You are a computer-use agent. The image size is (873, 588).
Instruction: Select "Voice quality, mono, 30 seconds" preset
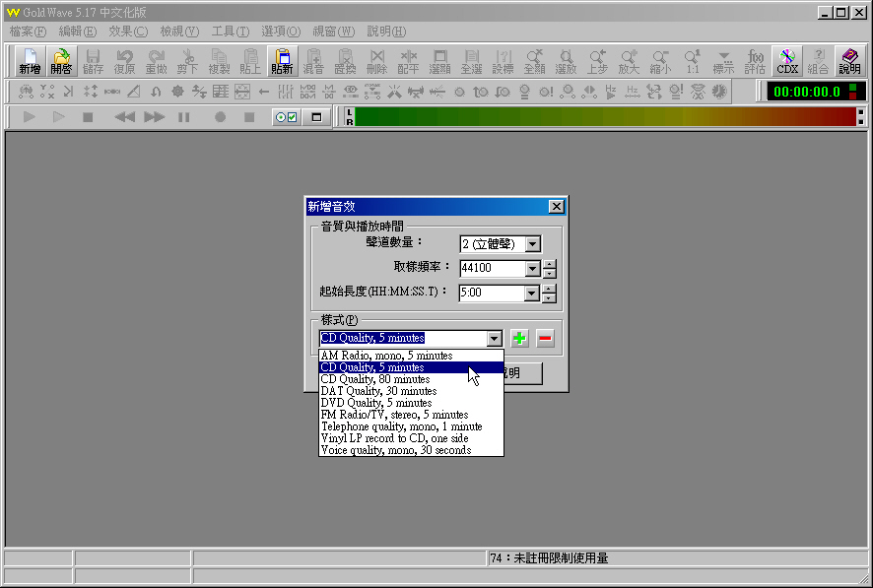point(396,450)
